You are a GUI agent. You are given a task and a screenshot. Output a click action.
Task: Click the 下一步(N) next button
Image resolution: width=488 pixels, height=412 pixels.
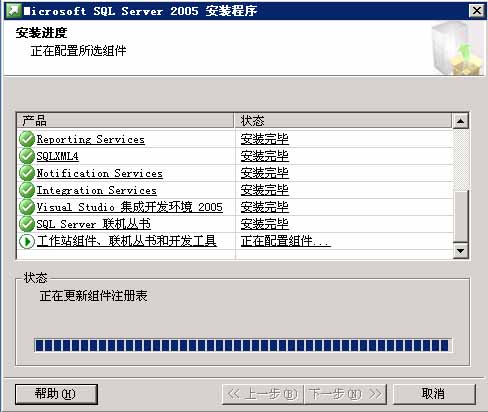coord(345,394)
